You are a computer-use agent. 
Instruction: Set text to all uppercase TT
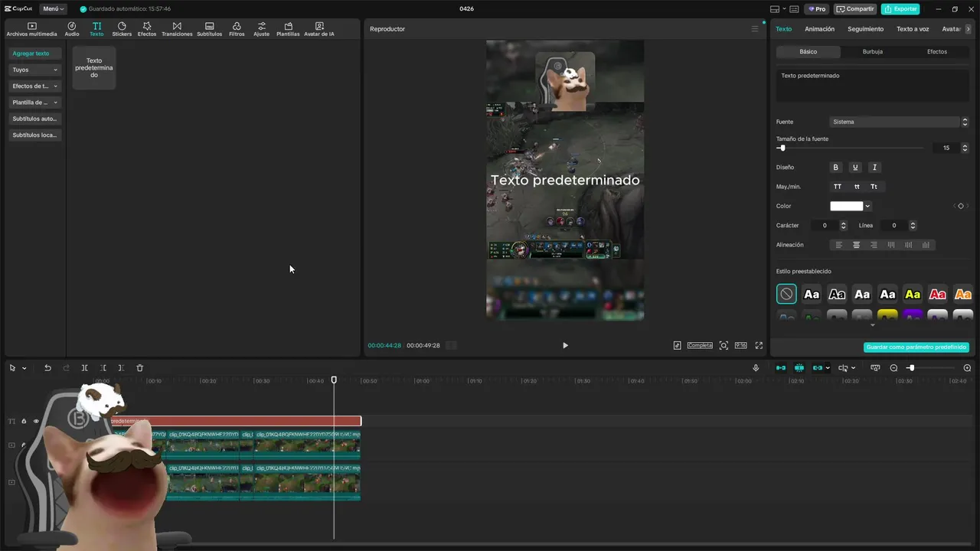[838, 187]
